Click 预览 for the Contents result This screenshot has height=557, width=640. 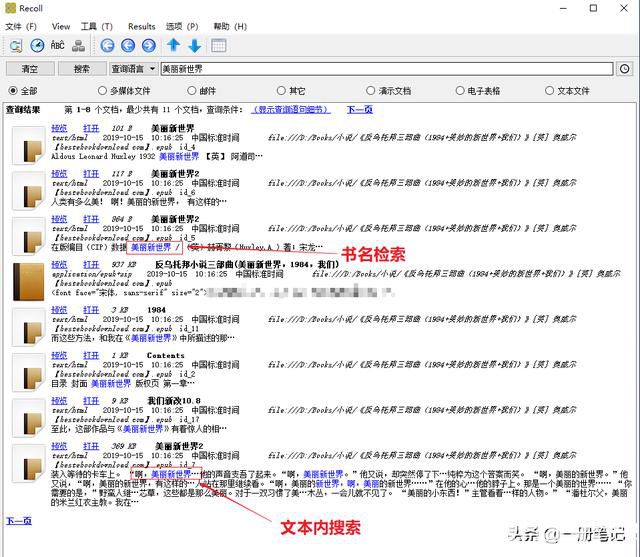[x=59, y=355]
